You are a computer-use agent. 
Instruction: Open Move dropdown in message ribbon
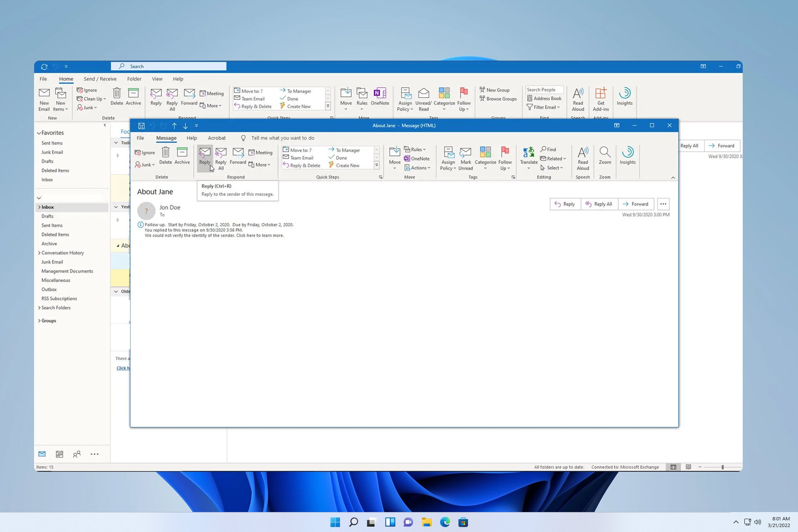[394, 158]
